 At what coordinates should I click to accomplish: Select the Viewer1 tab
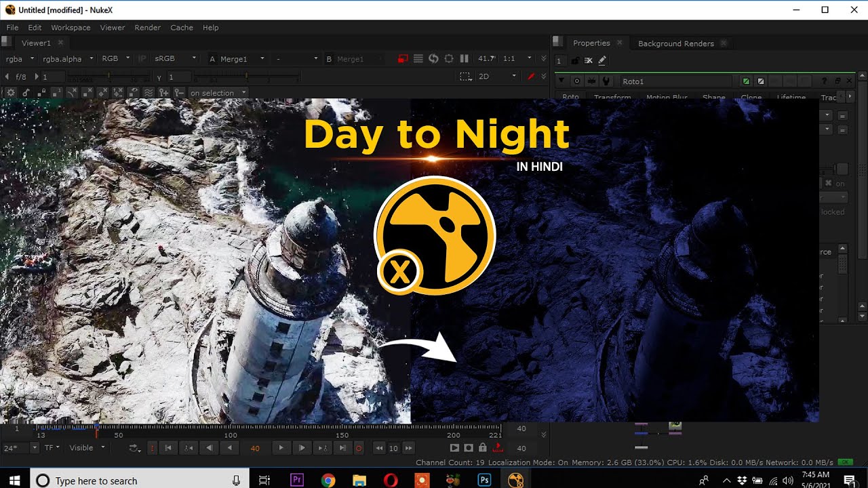(36, 43)
